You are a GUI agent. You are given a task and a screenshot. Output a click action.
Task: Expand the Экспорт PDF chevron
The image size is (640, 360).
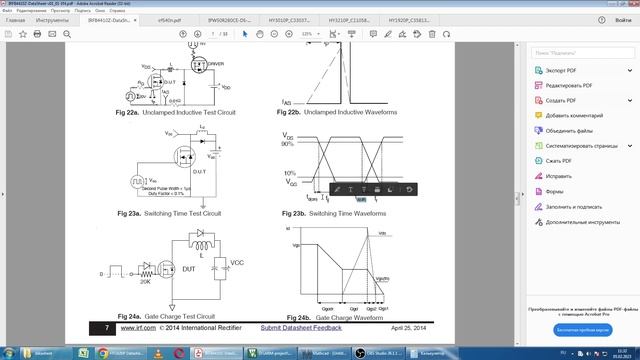point(630,71)
